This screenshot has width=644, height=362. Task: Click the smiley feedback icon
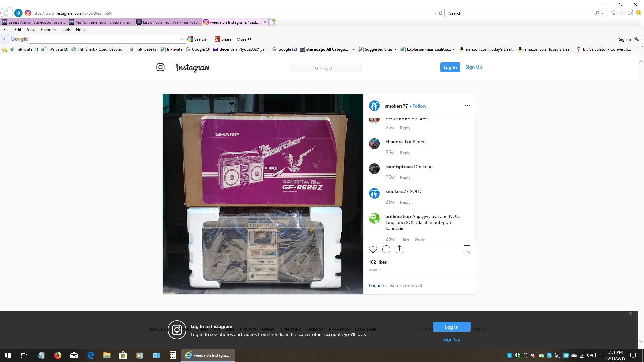(639, 13)
